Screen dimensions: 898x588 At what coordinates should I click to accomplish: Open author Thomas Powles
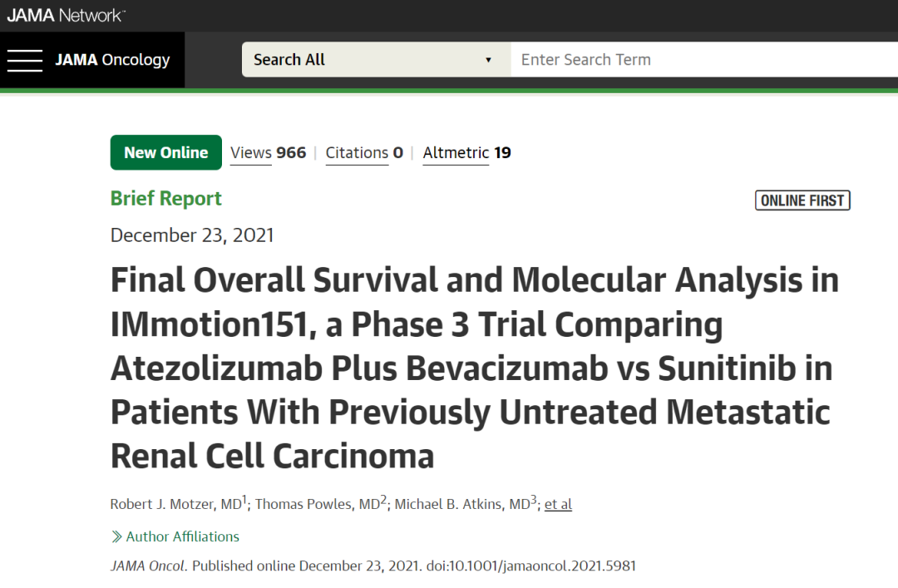click(x=316, y=504)
